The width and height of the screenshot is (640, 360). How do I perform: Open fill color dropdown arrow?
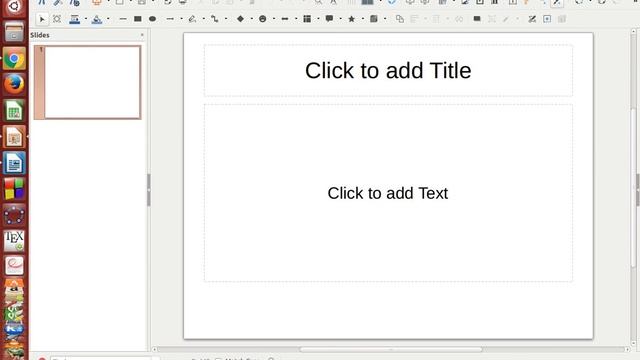(108, 19)
